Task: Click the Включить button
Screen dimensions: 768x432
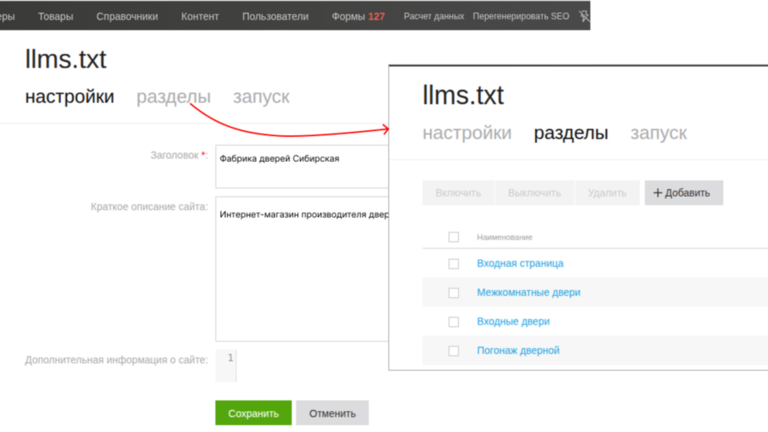Action: pyautogui.click(x=458, y=192)
